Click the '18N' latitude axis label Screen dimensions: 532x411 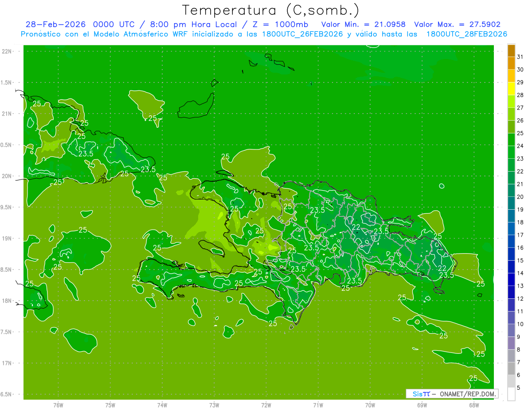tap(8, 301)
